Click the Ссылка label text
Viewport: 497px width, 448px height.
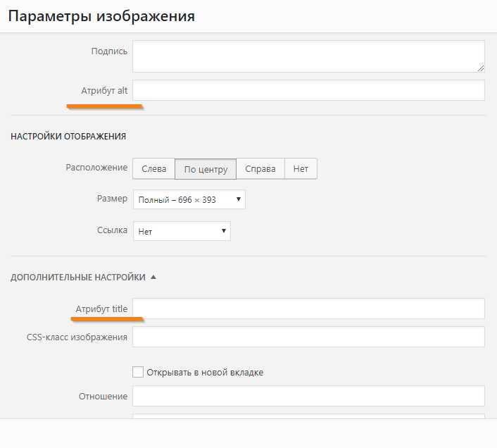coord(112,230)
